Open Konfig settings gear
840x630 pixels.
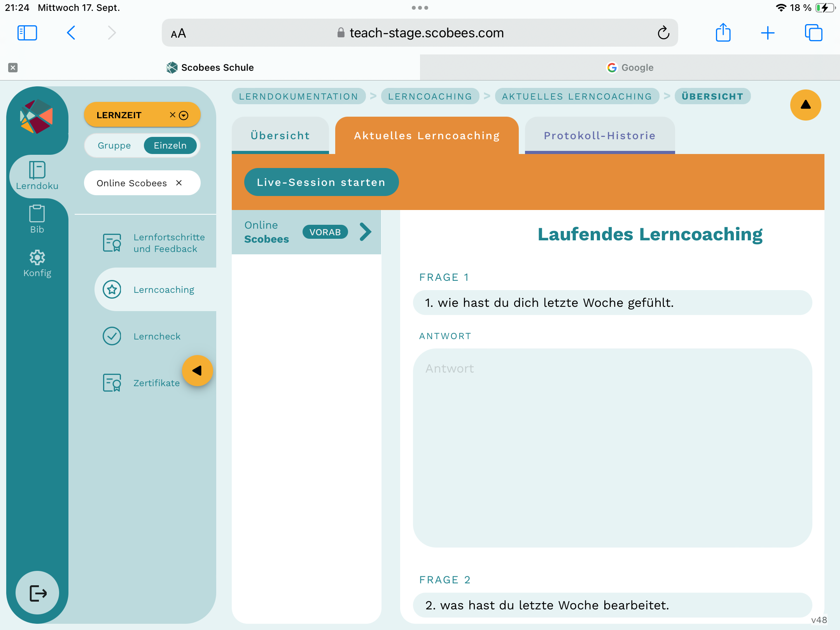point(37,263)
